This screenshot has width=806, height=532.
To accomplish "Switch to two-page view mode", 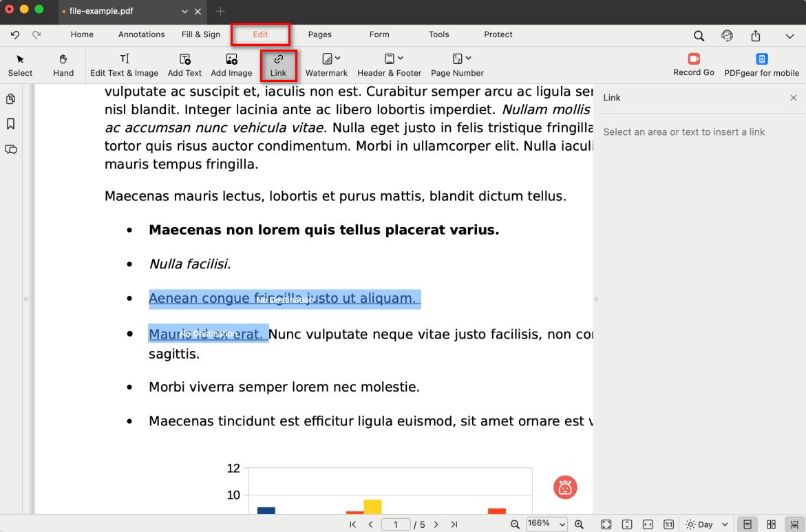I will pyautogui.click(x=772, y=524).
